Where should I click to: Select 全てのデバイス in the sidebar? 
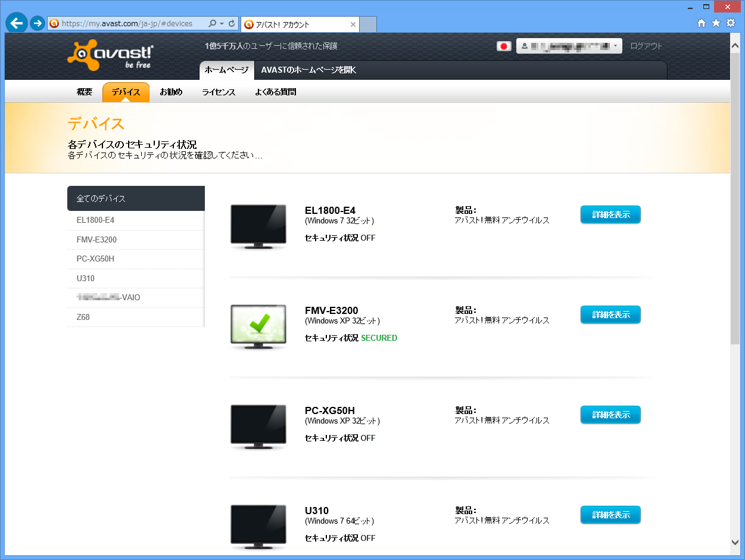point(136,198)
